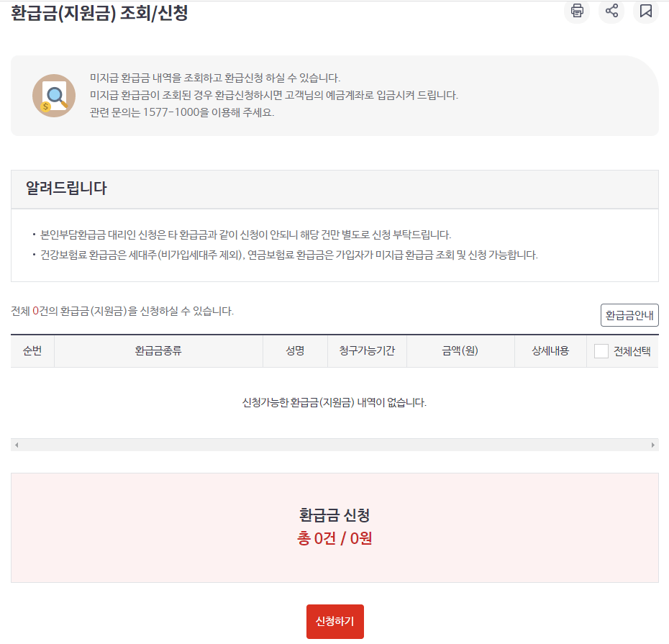The width and height of the screenshot is (669, 644).
Task: Share this refund page
Action: point(611,12)
